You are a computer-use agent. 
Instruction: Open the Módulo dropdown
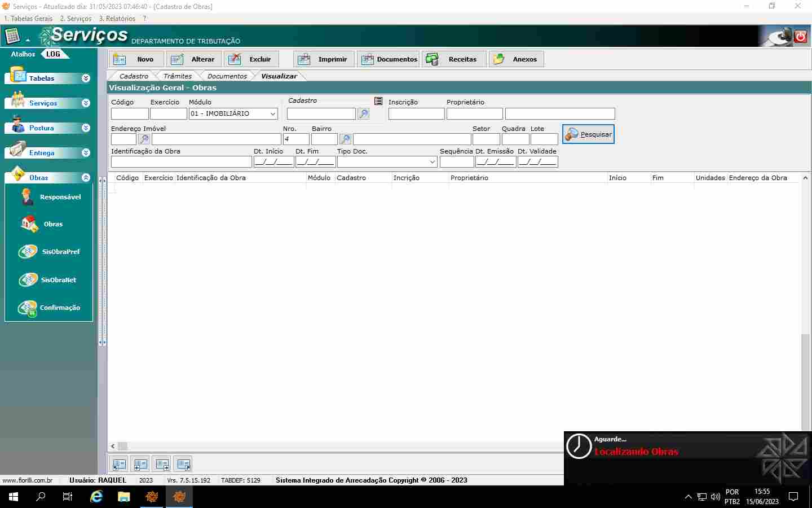[x=273, y=114]
